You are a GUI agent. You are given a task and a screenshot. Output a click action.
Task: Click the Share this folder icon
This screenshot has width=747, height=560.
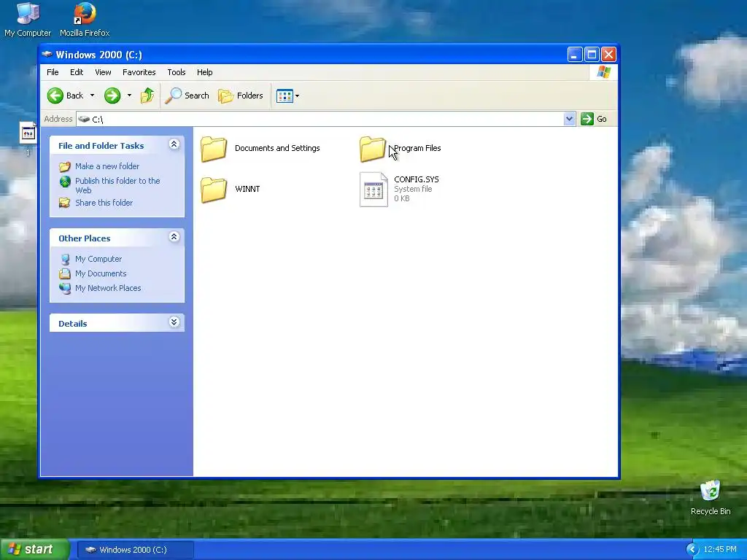(x=65, y=203)
